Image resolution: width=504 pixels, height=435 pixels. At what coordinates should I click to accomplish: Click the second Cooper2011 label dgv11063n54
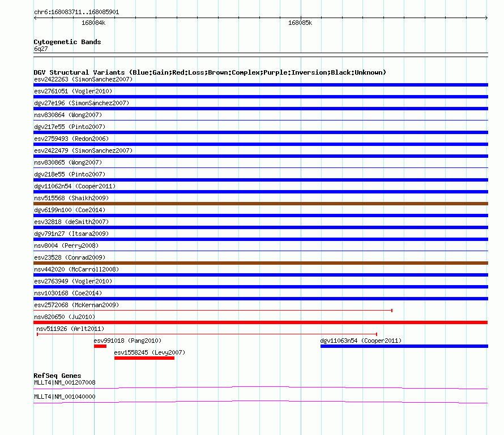click(x=361, y=341)
